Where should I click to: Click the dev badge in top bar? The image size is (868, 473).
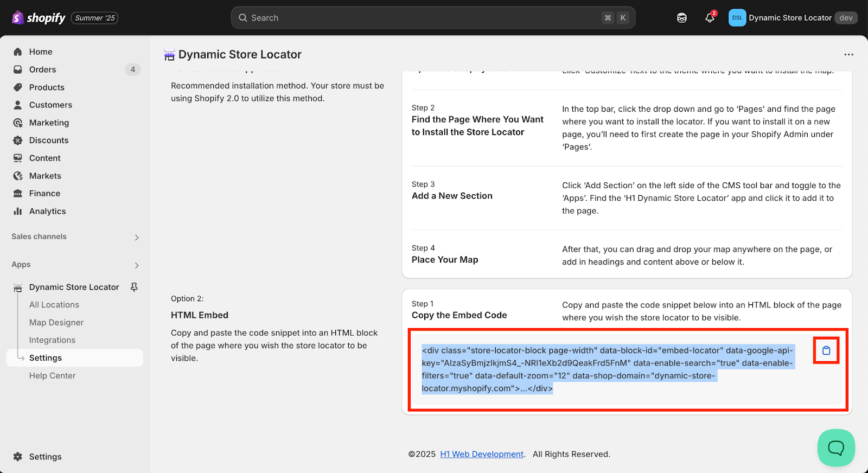coord(846,18)
